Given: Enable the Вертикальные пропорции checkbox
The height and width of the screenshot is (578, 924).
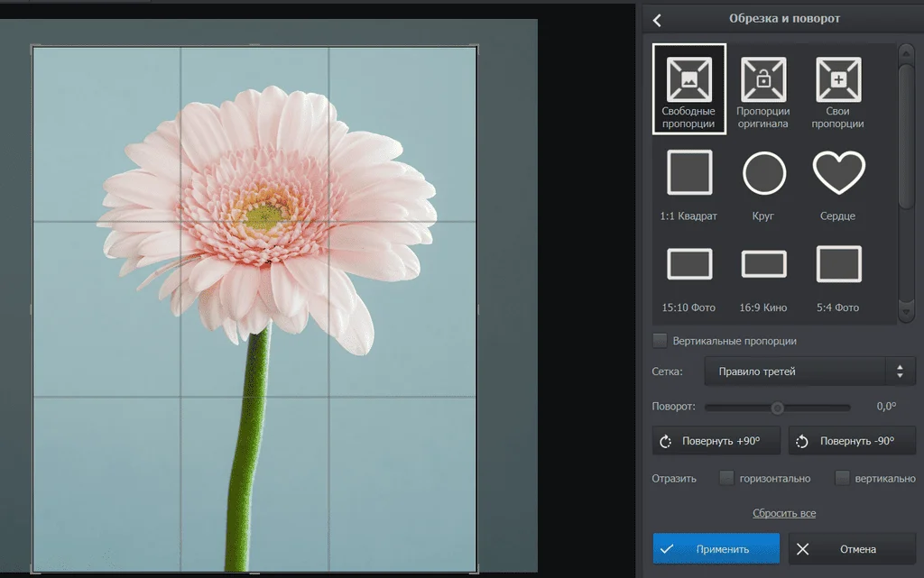Looking at the screenshot, I should pos(661,341).
